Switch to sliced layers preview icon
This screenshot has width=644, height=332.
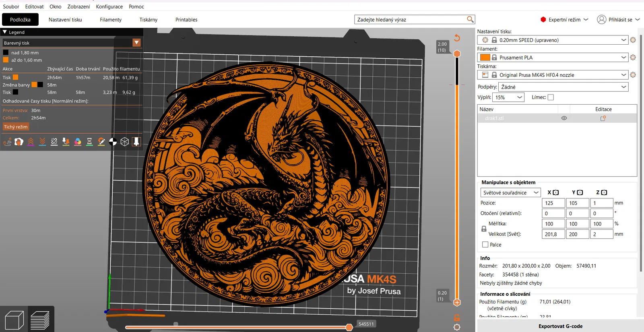point(40,320)
